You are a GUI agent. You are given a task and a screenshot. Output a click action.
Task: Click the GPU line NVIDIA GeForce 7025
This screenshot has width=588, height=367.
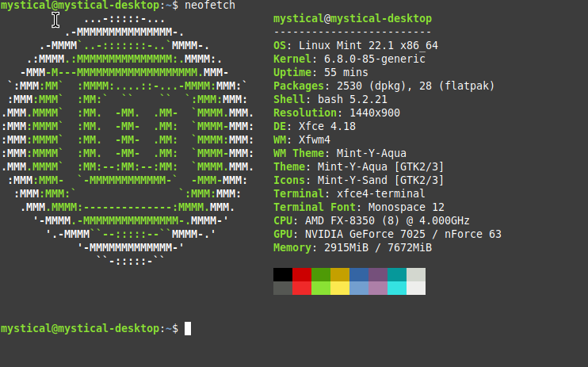tap(387, 234)
